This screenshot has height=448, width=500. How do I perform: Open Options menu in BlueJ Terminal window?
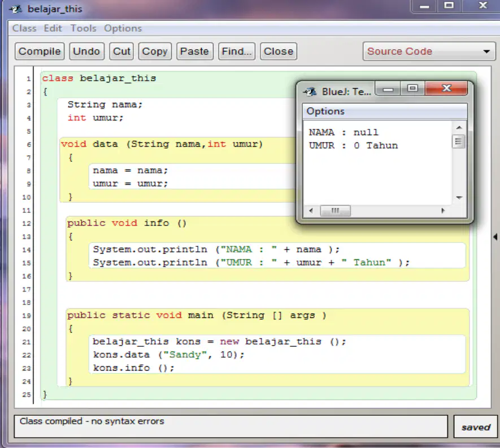tap(325, 111)
